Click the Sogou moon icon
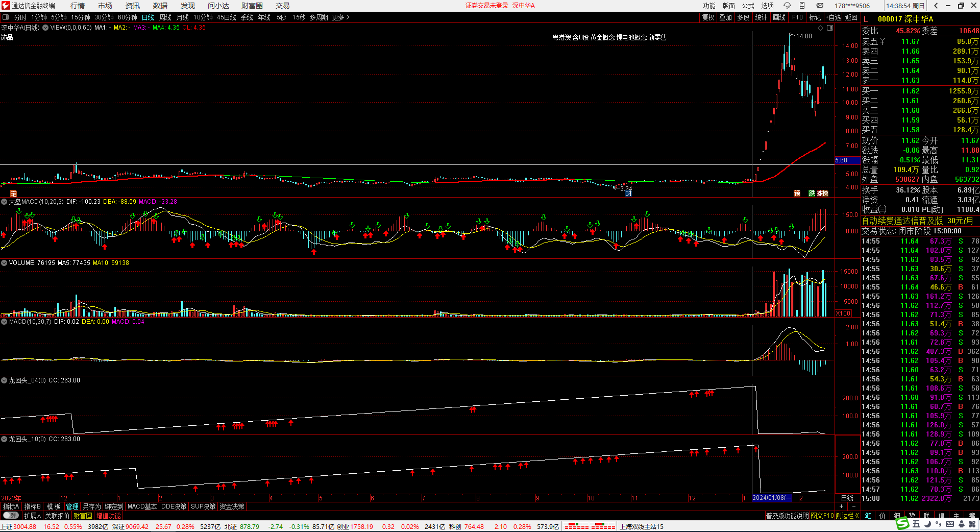Viewport: 980px width, 532px height. click(x=927, y=524)
